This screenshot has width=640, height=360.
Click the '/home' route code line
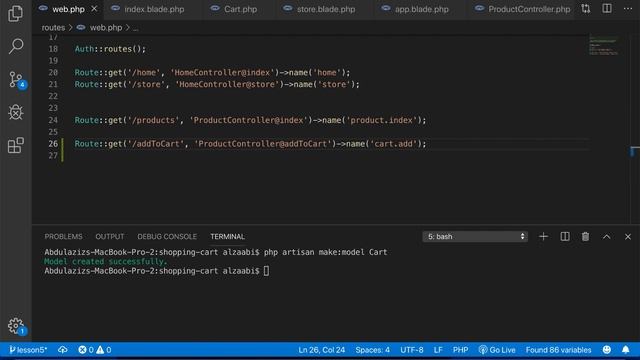click(x=212, y=73)
